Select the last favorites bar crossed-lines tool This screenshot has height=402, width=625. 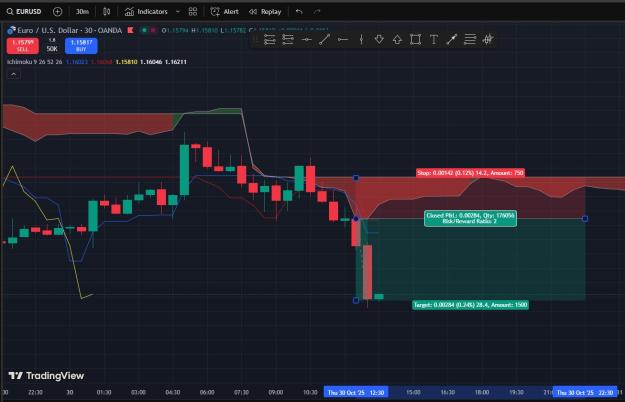tap(488, 39)
